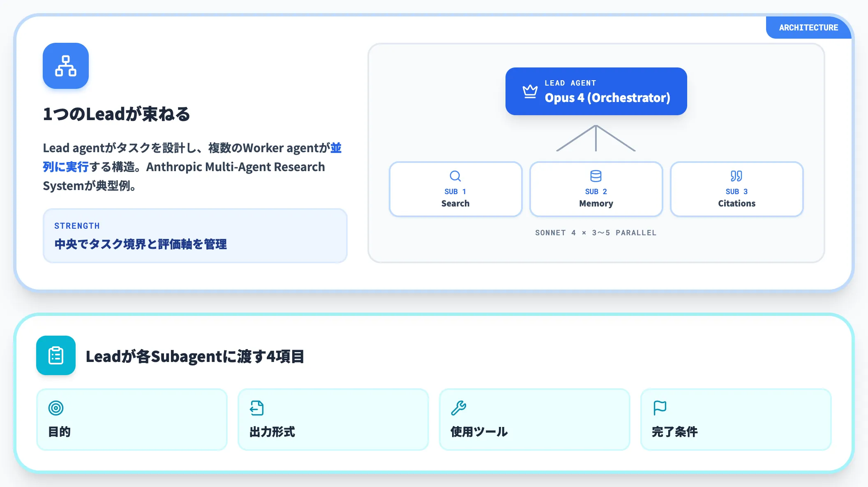Click the wrench icon above 使用ツール
This screenshot has width=868, height=487.
coord(459,408)
